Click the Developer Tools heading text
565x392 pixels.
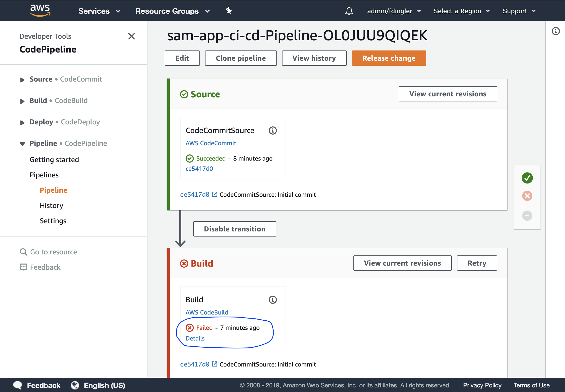click(45, 36)
